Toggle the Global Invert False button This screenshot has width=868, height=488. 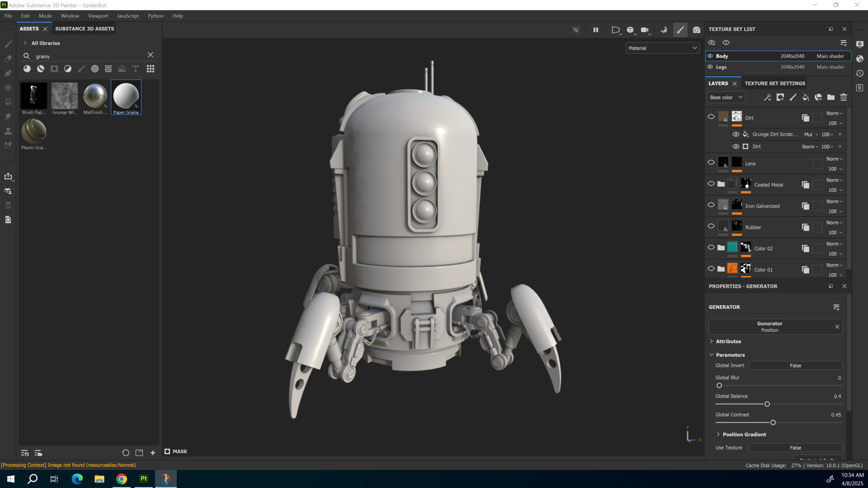click(795, 366)
